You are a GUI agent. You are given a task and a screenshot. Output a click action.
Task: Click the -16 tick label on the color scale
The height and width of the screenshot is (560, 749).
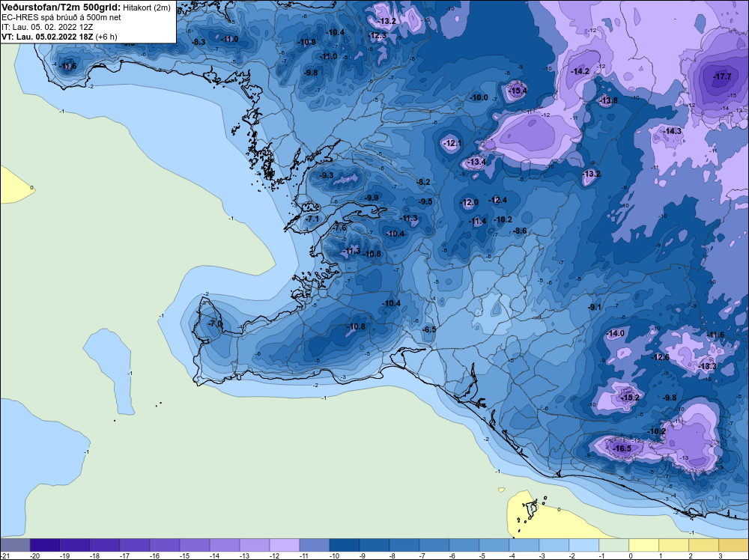(x=154, y=556)
